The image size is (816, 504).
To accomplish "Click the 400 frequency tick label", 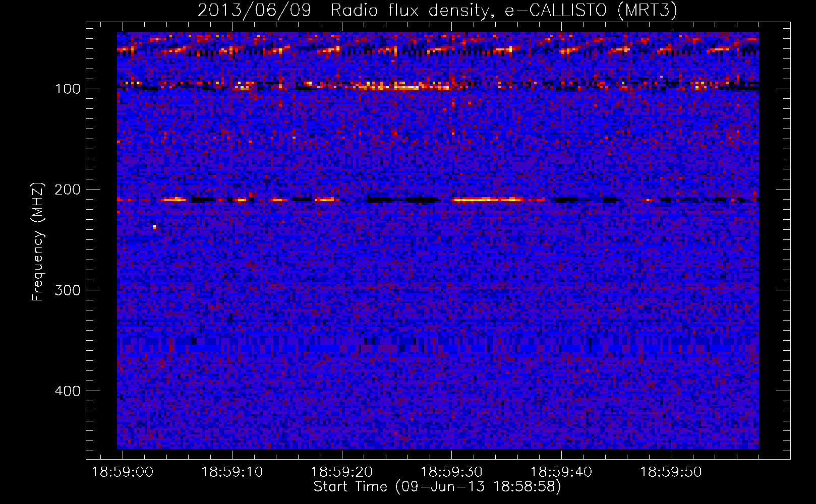I will click(x=67, y=391).
